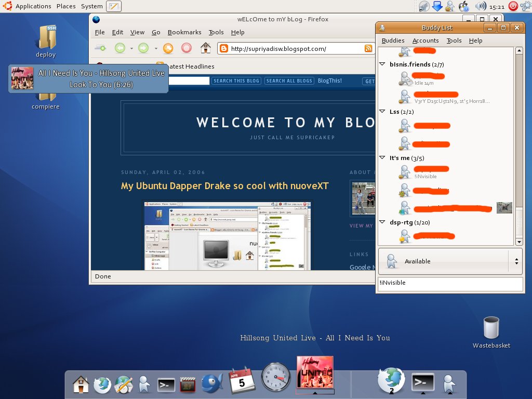This screenshot has width=532, height=399.
Task: Go back with Firefox green Back arrow
Action: coord(120,48)
